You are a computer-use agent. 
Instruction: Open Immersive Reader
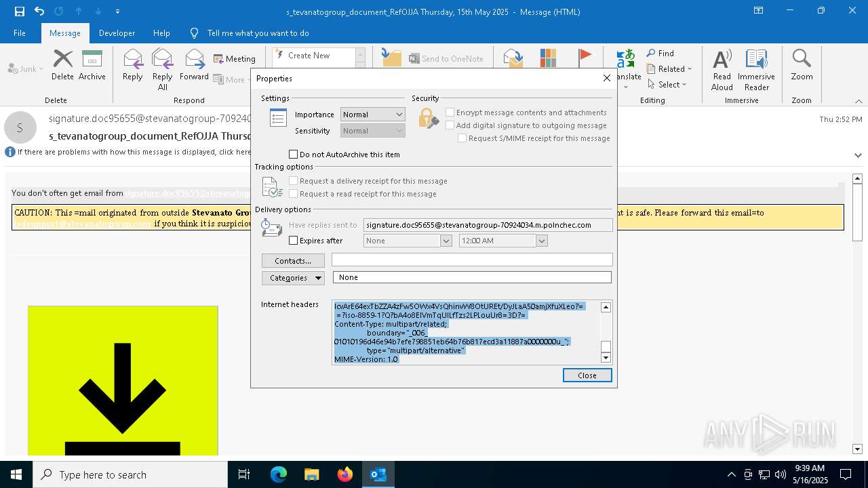(756, 69)
